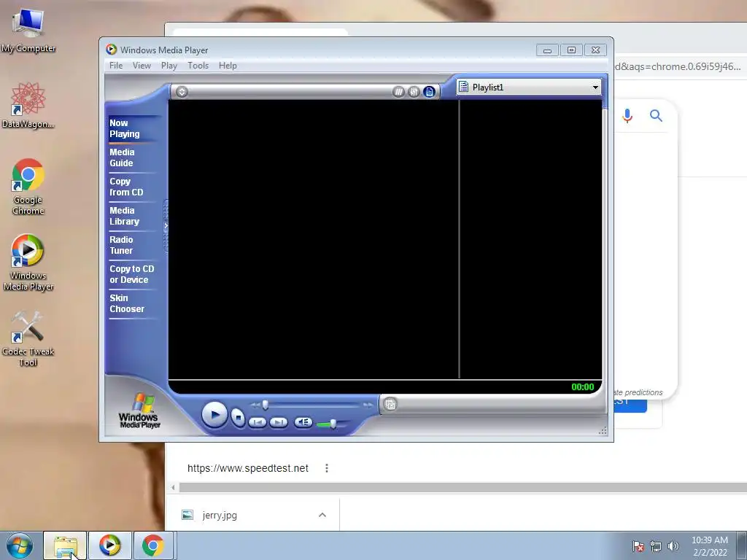
Task: Skip to the previous track
Action: point(258,422)
